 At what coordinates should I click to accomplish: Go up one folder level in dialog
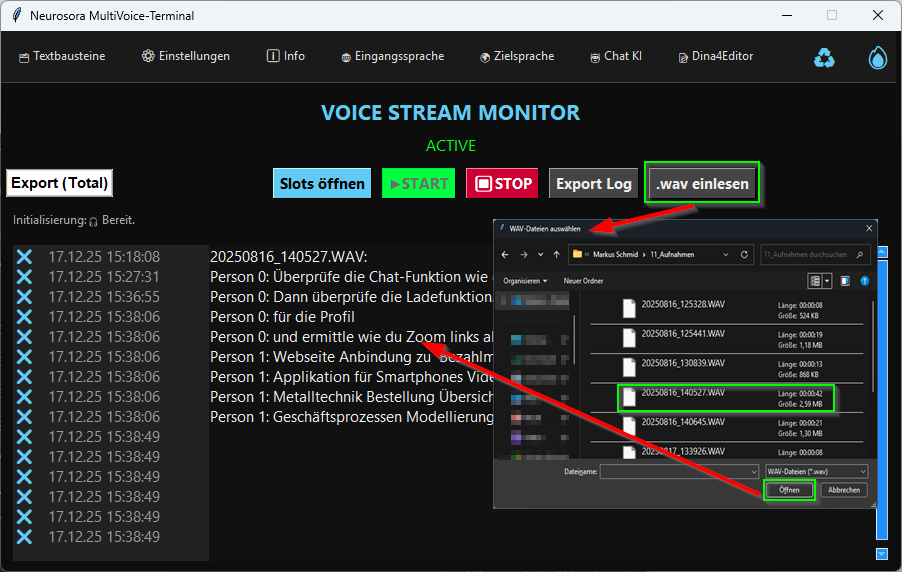[555, 255]
